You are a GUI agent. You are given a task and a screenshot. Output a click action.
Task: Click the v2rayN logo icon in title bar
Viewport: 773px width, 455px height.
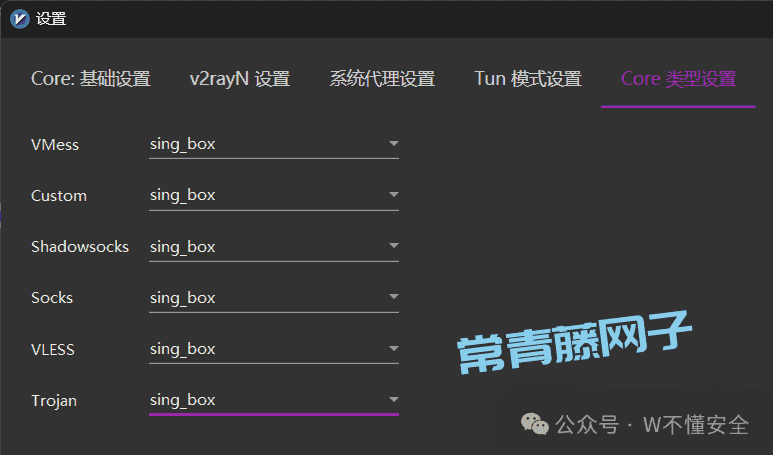[20, 19]
